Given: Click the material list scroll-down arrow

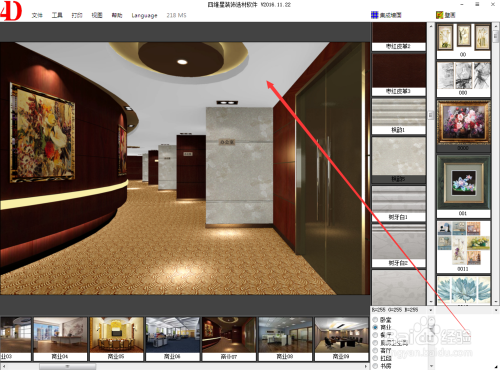Looking at the screenshot, I should coord(431,301).
